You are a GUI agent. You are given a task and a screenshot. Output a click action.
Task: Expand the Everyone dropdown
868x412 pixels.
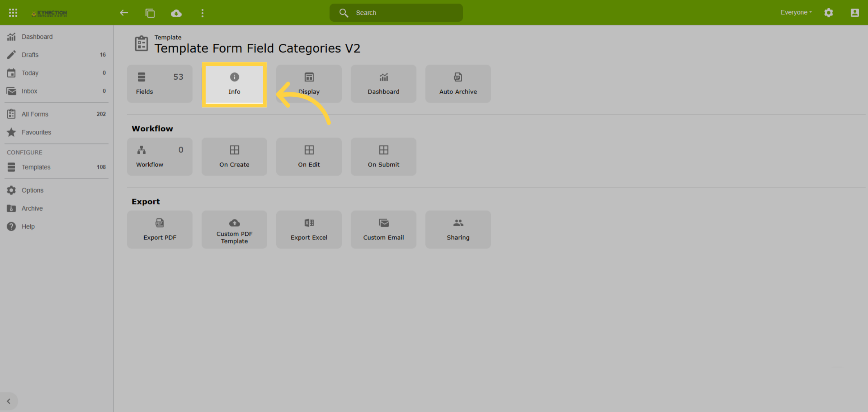pos(796,12)
